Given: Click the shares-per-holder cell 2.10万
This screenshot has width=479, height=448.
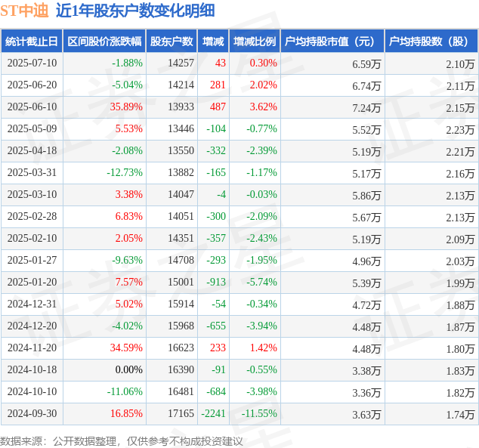Looking at the screenshot, I should tap(460, 64).
